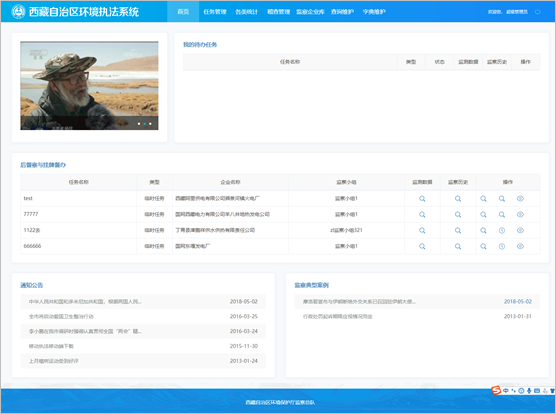Screen dimensions: 556x414
Task: Open monitoring data magnifier for 1122 row
Action: (x=422, y=230)
